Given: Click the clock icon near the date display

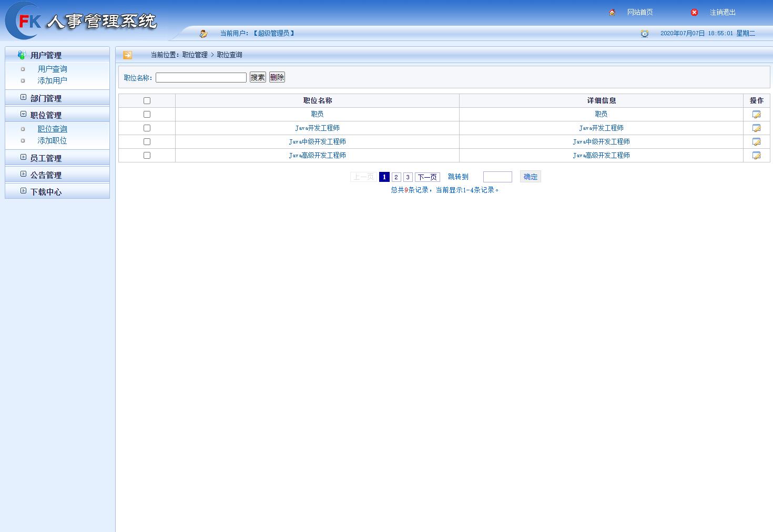Looking at the screenshot, I should (645, 33).
